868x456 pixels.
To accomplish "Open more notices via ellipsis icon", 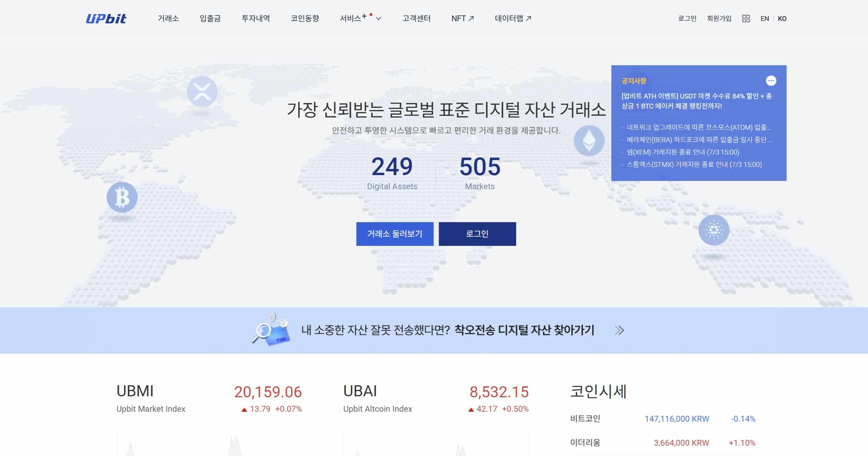I will (x=771, y=81).
